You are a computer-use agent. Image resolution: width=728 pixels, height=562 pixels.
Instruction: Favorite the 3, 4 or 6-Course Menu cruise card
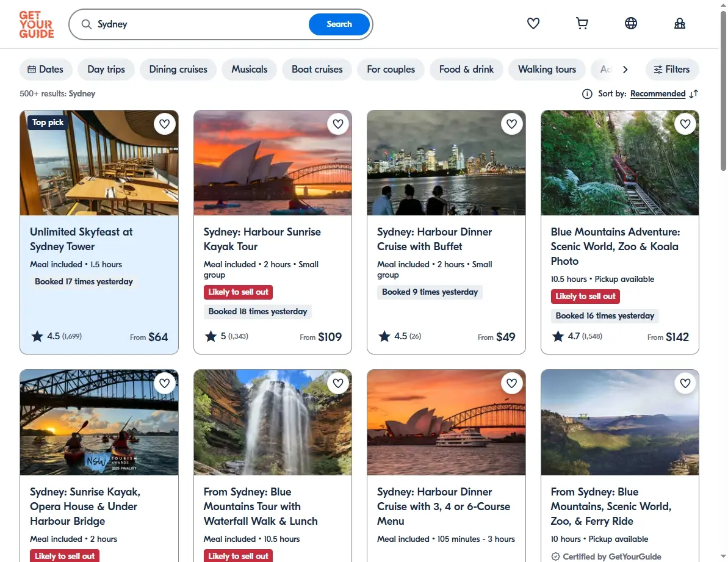pyautogui.click(x=511, y=383)
